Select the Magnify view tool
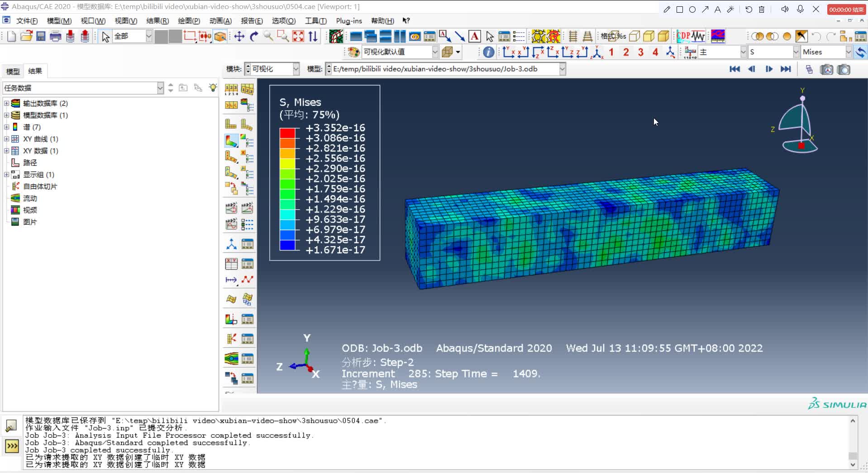This screenshot has height=473, width=868. tap(268, 36)
